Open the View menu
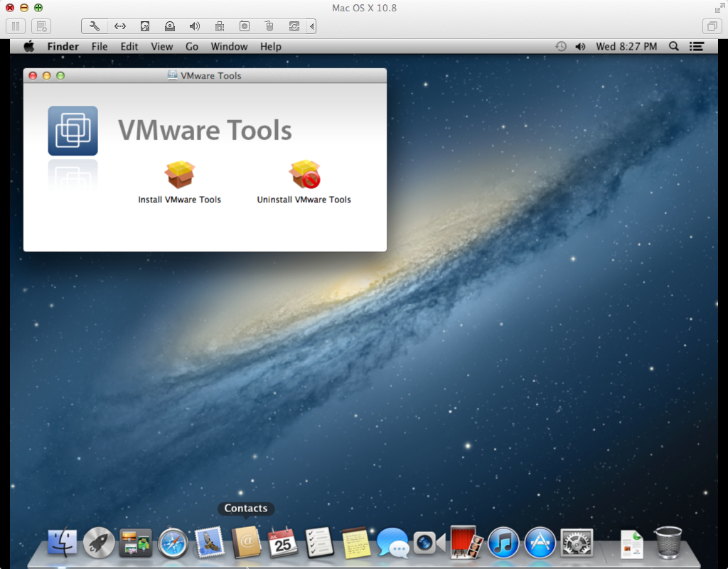 (161, 46)
